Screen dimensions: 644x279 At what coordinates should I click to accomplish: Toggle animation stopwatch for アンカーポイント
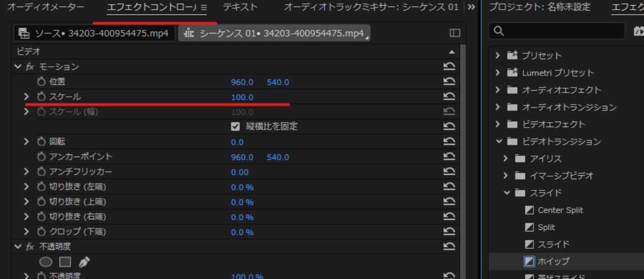pos(42,157)
